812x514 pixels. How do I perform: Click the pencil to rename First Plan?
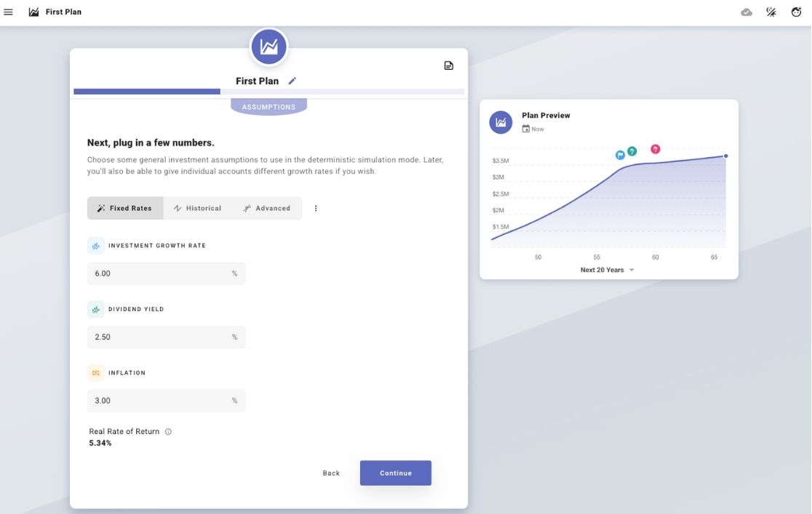(x=292, y=81)
